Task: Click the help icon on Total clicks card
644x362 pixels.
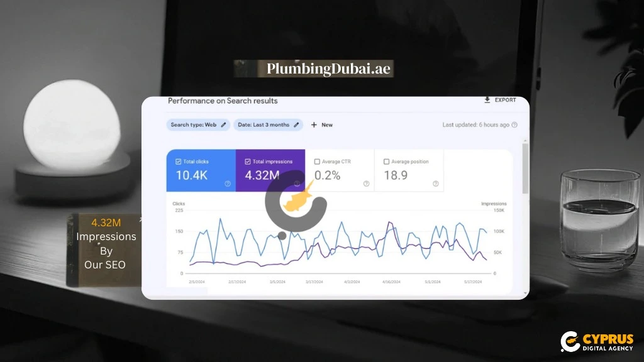Action: (x=227, y=184)
